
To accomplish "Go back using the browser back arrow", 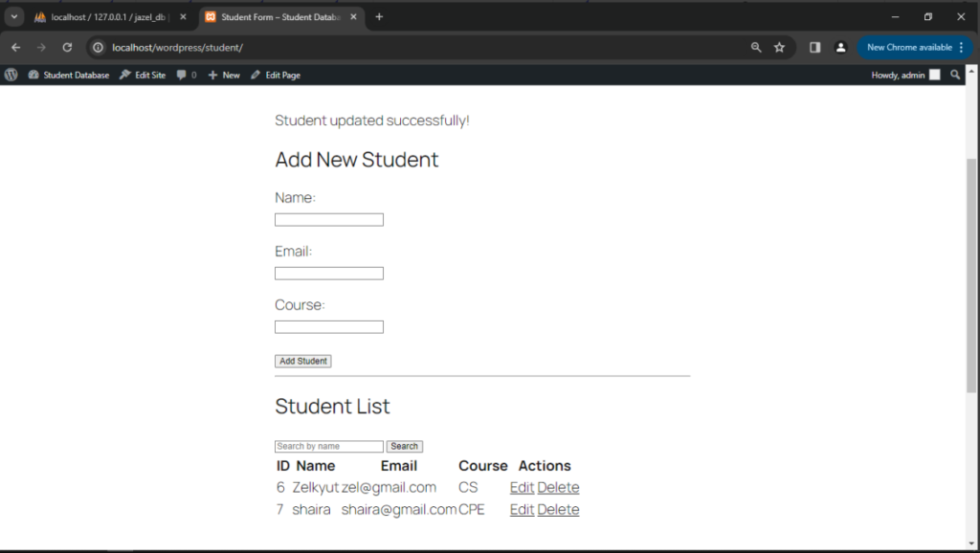I will coord(15,47).
